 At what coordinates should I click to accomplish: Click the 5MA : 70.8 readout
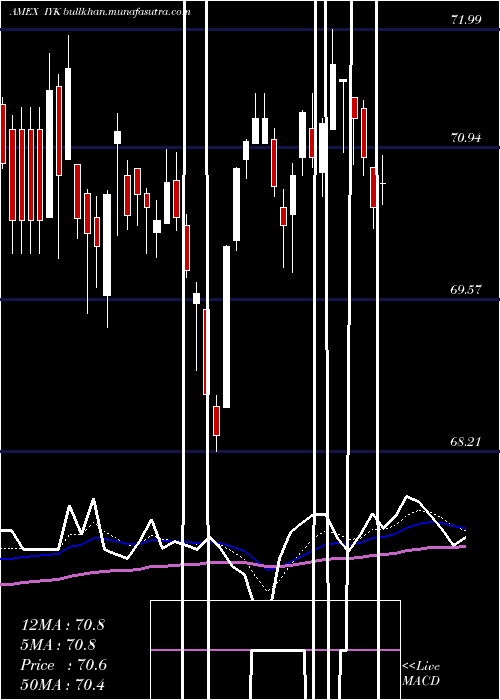[59, 645]
